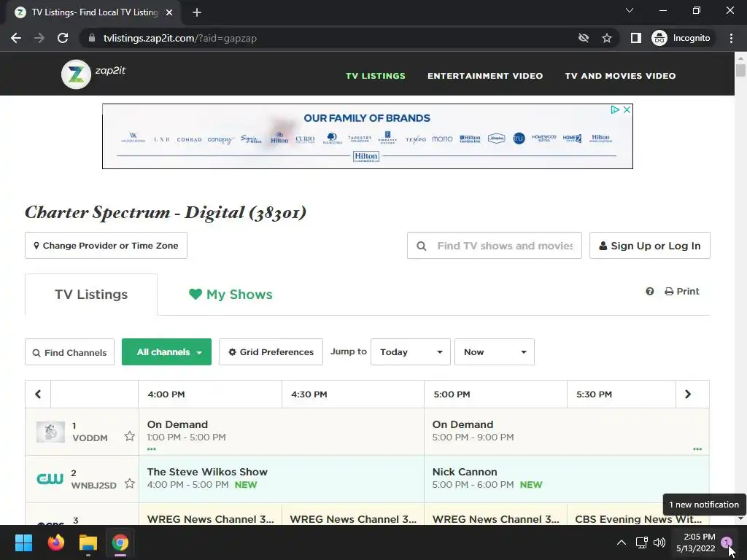The image size is (747, 560).
Task: Open volume control in system tray
Action: (x=659, y=542)
